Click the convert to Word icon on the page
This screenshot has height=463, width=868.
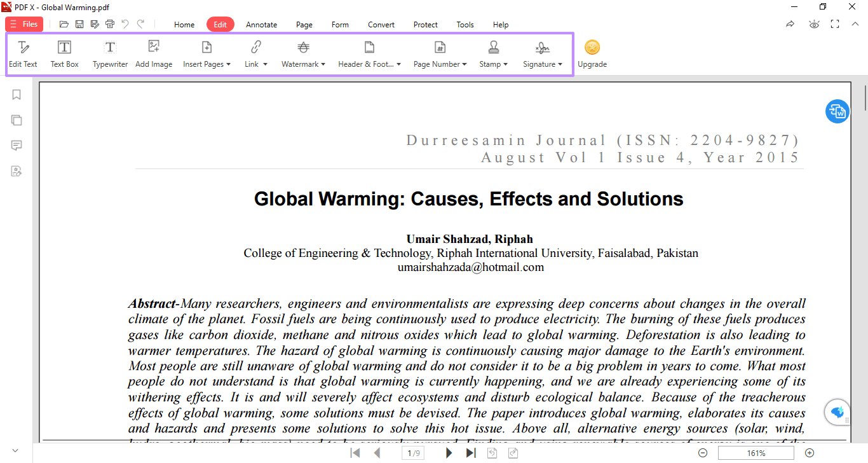coord(837,111)
